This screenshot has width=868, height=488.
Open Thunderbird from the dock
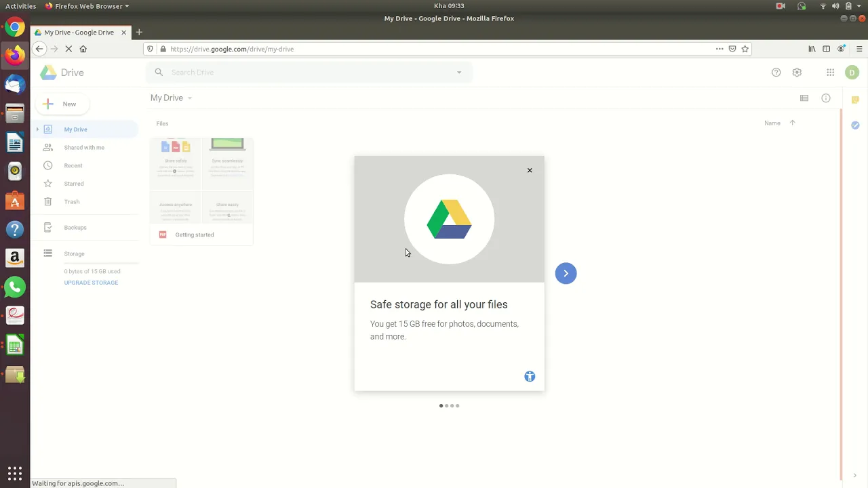pyautogui.click(x=15, y=84)
